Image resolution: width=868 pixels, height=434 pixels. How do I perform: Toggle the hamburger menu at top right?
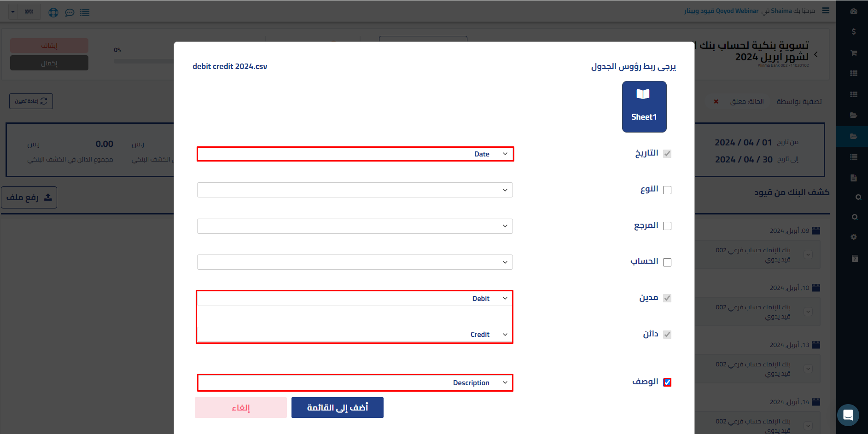pos(826,11)
